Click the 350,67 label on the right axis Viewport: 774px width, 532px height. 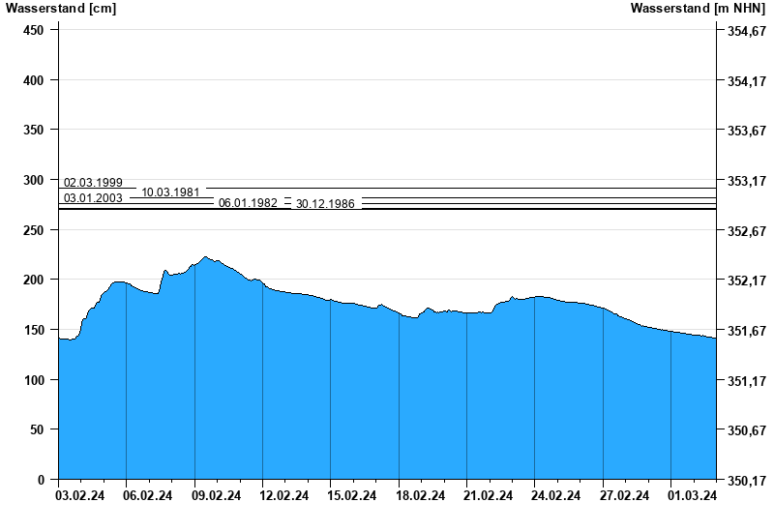click(747, 430)
